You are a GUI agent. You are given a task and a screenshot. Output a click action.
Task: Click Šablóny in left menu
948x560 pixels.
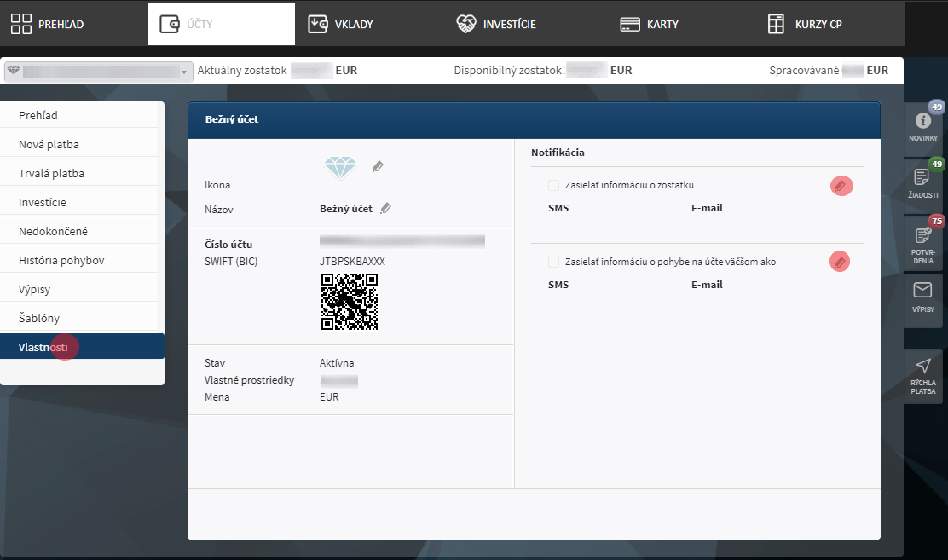[39, 318]
